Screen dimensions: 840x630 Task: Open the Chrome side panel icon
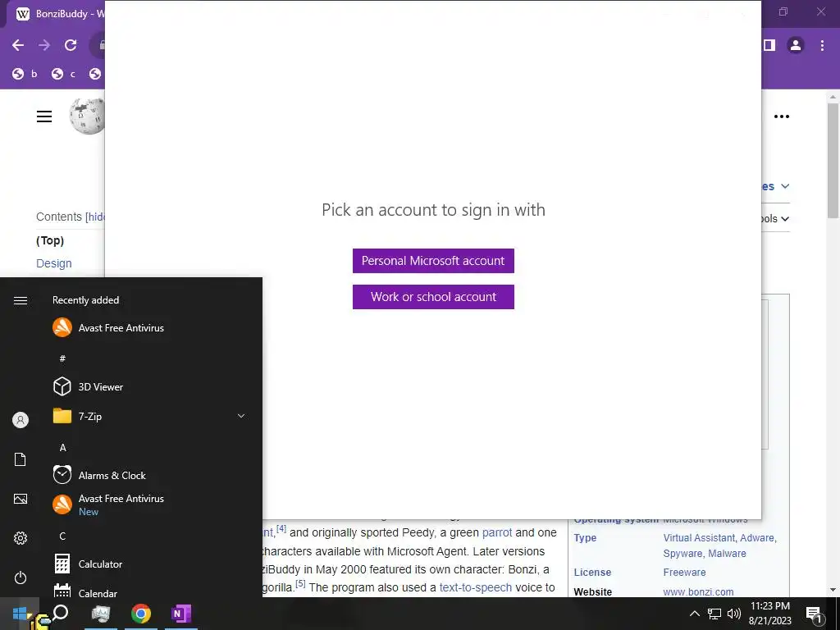pyautogui.click(x=769, y=45)
